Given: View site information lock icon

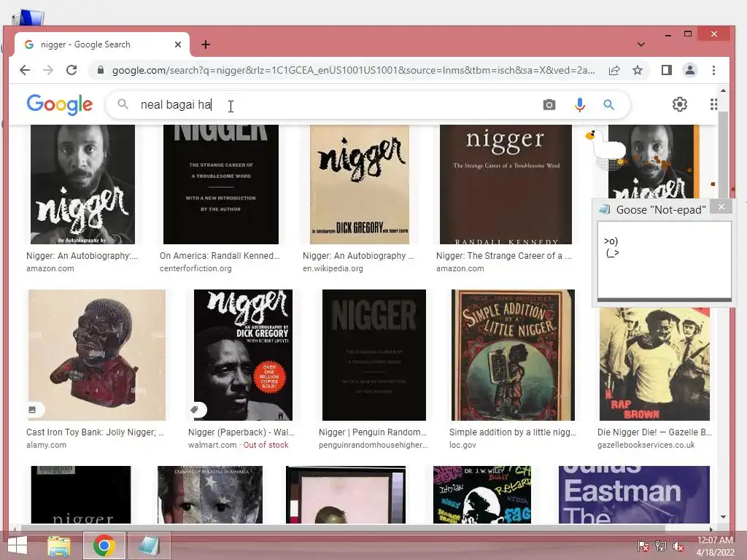Looking at the screenshot, I should pyautogui.click(x=100, y=70).
